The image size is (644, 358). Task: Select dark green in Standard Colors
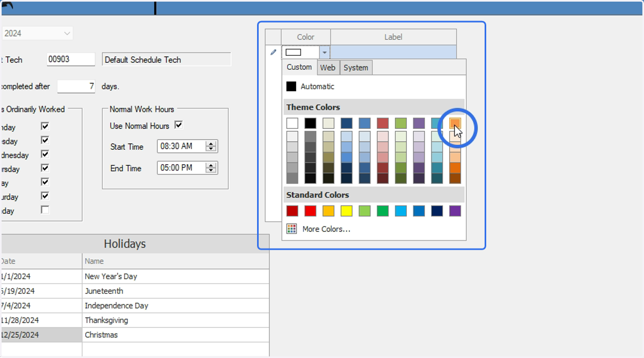point(383,211)
